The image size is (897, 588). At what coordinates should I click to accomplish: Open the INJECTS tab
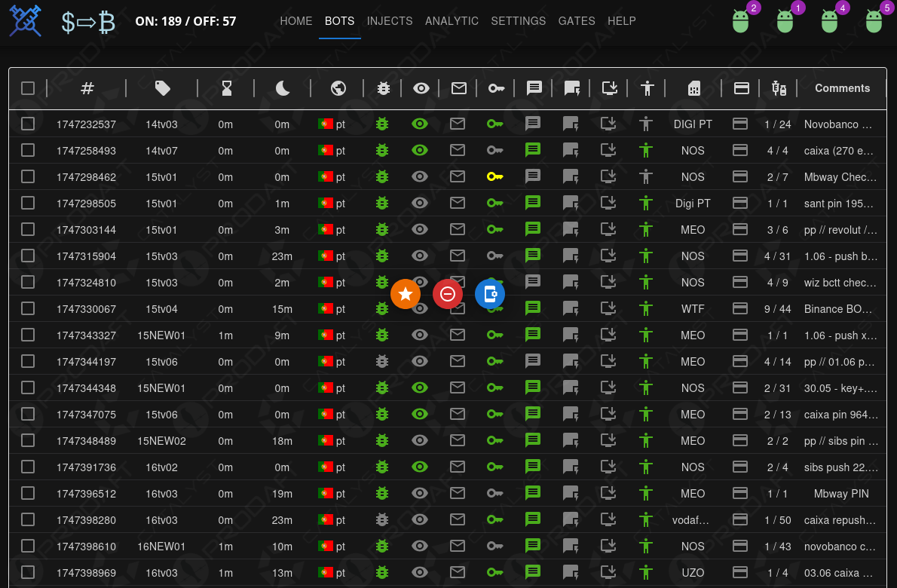pos(390,21)
